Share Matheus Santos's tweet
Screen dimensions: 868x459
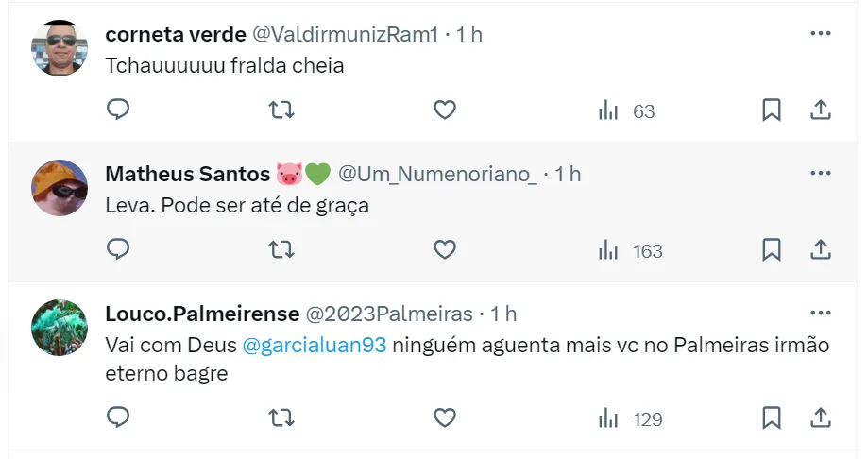point(821,250)
